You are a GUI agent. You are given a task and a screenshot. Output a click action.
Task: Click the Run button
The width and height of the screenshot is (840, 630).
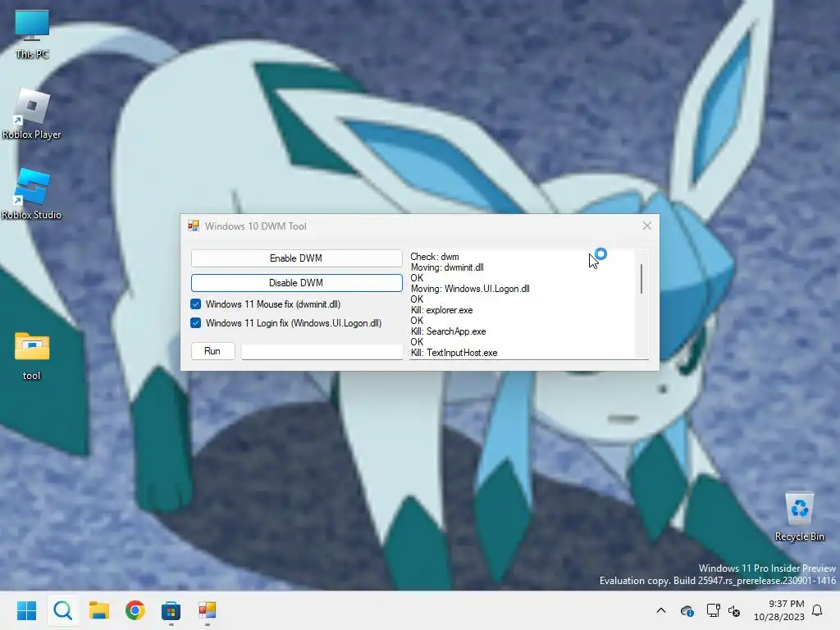coord(212,351)
